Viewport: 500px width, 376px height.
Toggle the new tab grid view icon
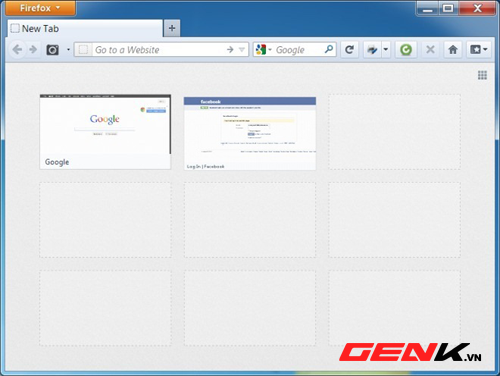[482, 75]
